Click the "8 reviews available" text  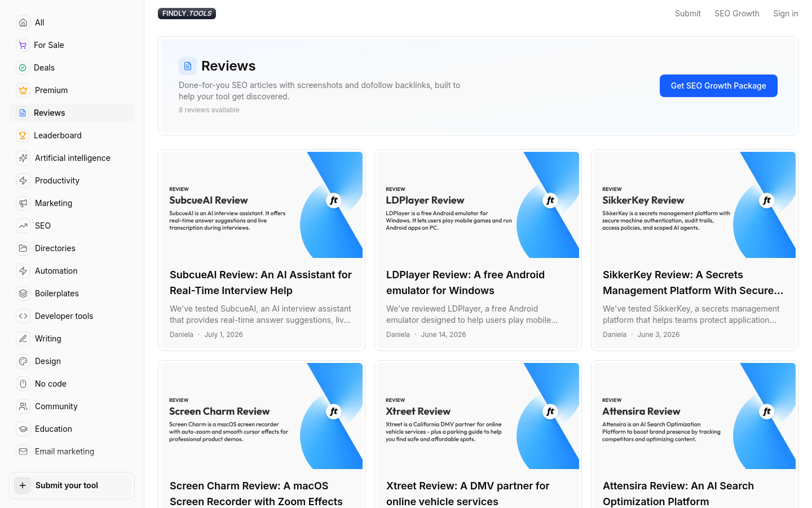[x=209, y=110]
